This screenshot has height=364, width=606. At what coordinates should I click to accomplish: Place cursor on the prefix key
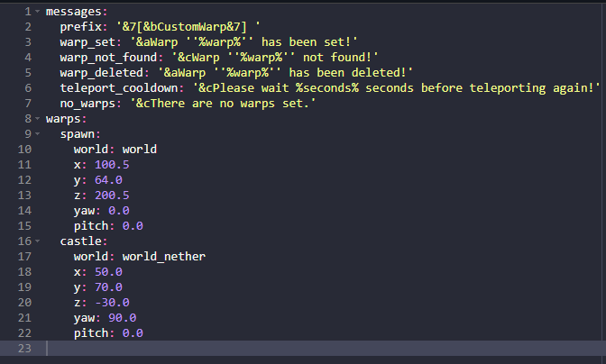tap(80, 27)
